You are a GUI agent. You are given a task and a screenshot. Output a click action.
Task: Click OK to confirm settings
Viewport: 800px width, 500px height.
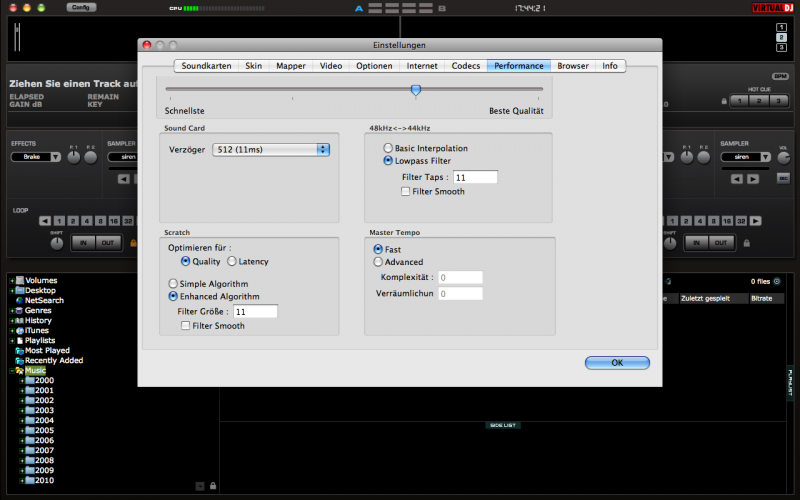[x=617, y=362]
